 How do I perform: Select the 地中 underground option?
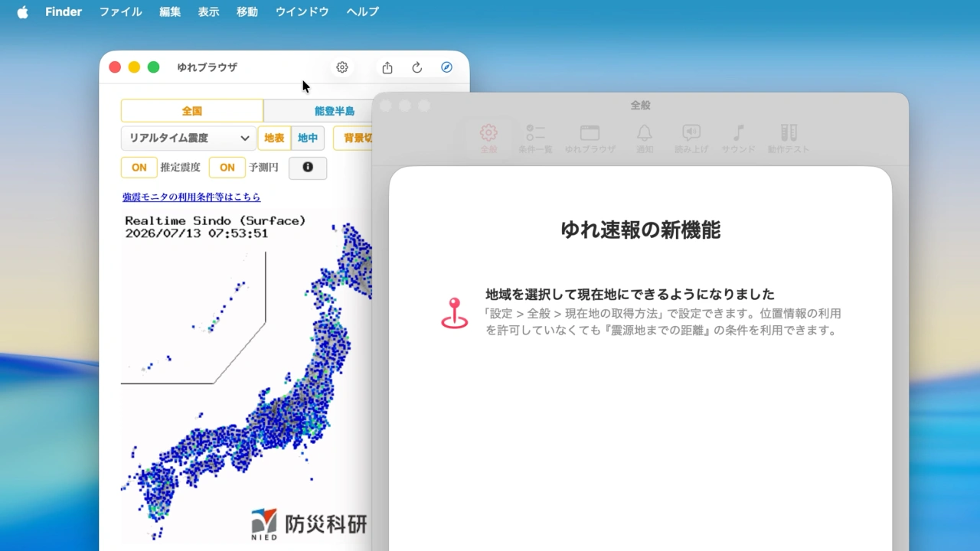[x=308, y=139]
